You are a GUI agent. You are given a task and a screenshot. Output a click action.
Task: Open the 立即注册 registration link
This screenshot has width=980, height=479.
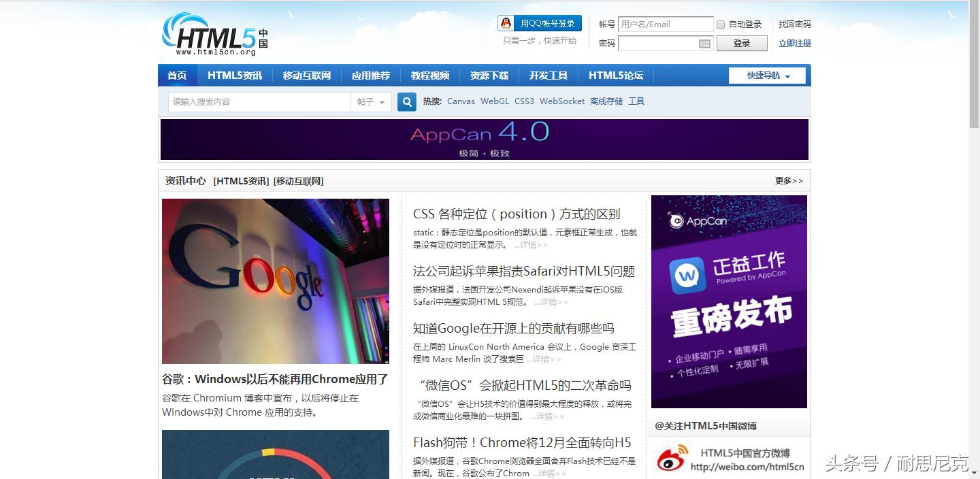(795, 43)
